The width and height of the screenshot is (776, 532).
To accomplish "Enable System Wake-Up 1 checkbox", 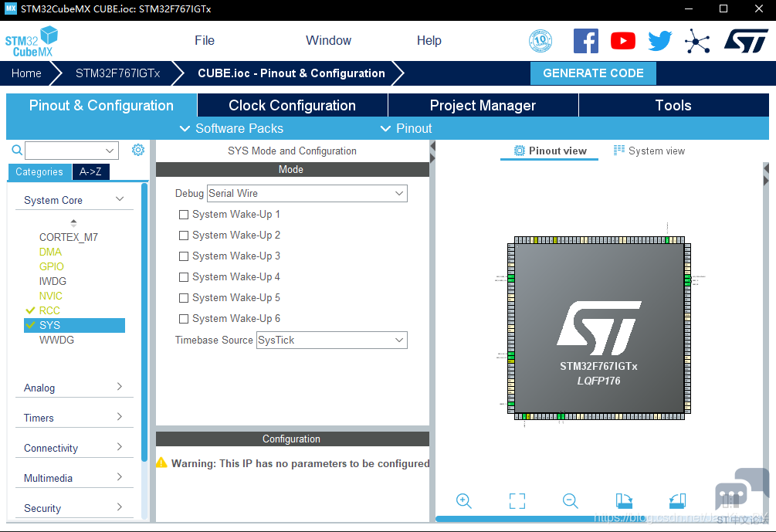I will click(184, 215).
